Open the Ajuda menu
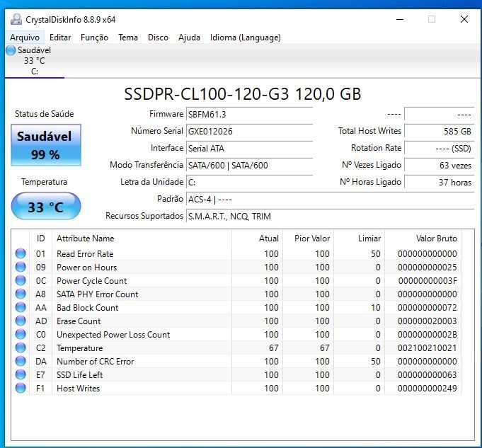 coord(189,38)
